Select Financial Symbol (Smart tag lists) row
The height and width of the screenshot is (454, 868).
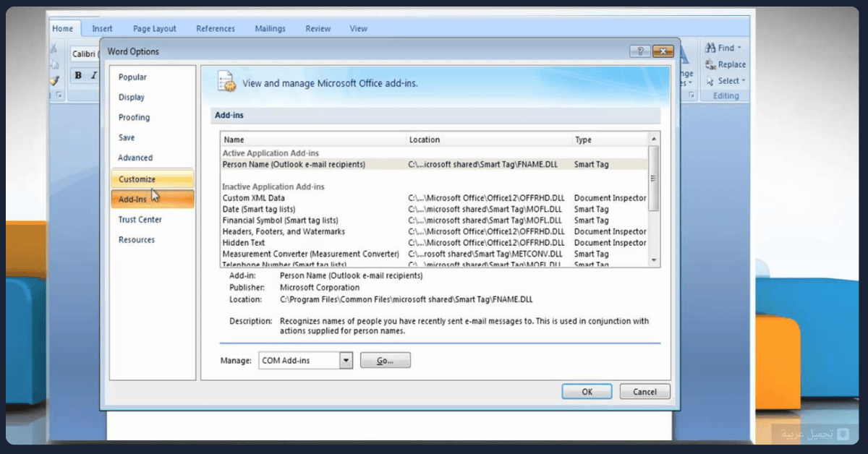[434, 220]
